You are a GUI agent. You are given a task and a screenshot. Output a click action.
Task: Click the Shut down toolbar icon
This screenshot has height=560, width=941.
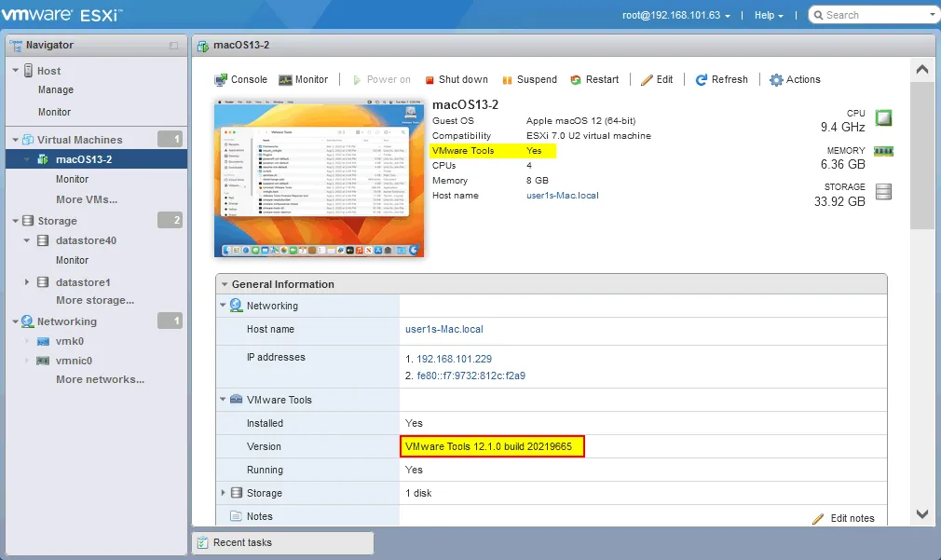[x=430, y=80]
